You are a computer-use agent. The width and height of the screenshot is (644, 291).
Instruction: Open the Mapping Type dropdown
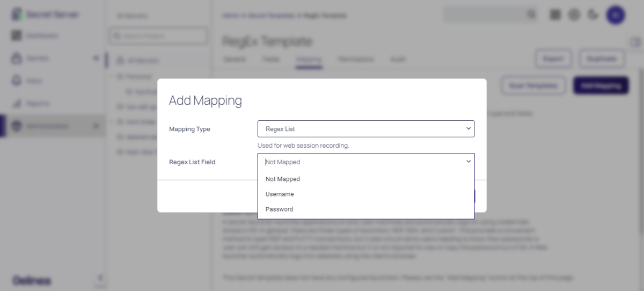click(365, 129)
